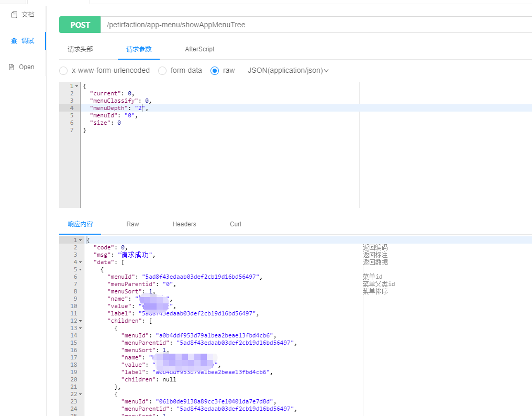Select the 调试 bug icon in sidebar
This screenshot has height=416, width=532.
point(14,41)
